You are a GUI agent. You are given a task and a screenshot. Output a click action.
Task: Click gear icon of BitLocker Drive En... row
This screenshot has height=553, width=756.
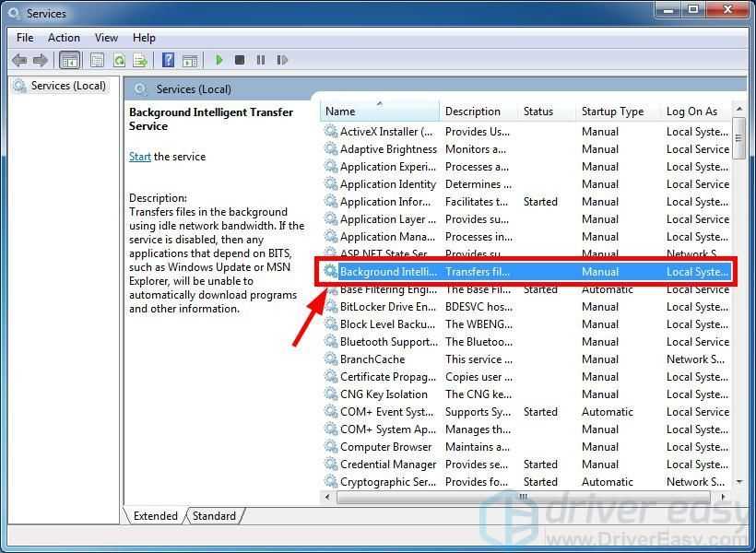[x=331, y=306]
